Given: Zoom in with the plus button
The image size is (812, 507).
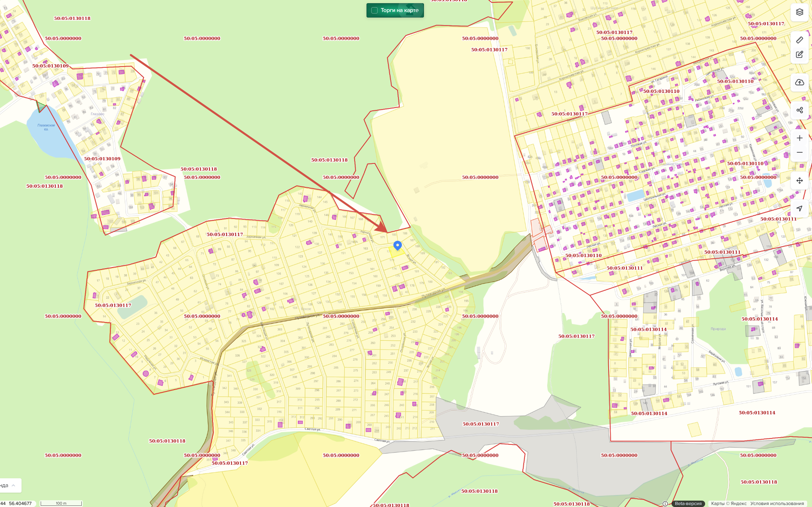Looking at the screenshot, I should click(799, 138).
